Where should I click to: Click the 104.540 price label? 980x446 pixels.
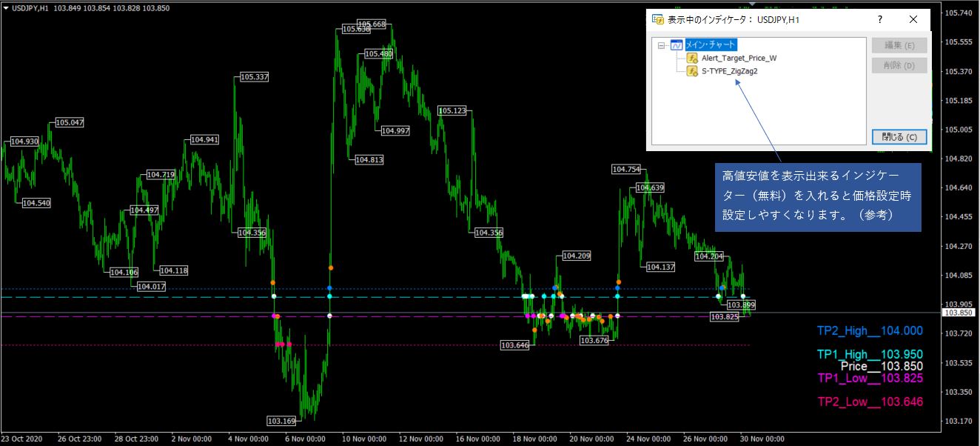(x=36, y=203)
